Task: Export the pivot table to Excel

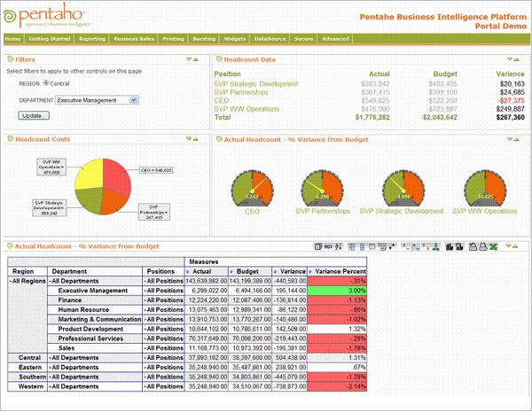Action: point(493,247)
